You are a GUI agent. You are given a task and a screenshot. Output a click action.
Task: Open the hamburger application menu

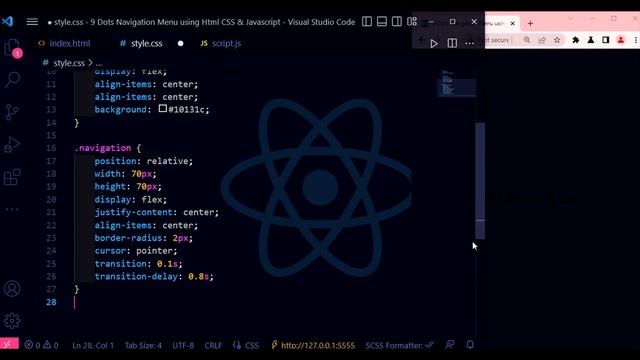click(x=32, y=22)
